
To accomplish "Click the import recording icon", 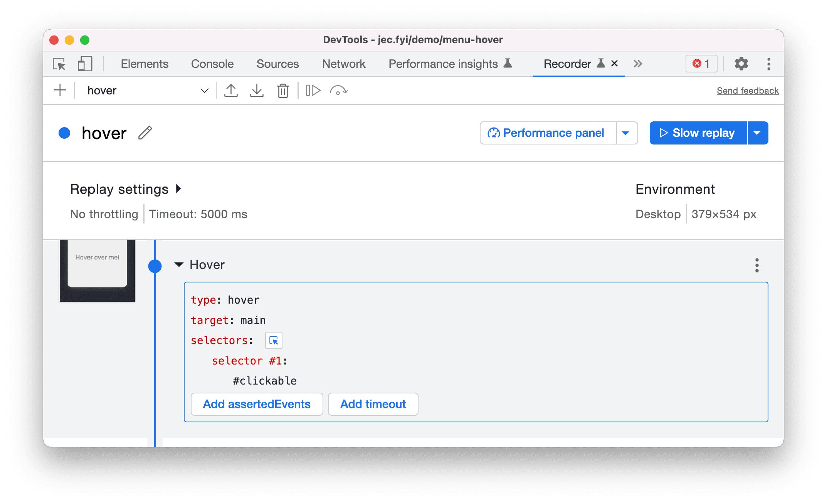I will click(256, 90).
